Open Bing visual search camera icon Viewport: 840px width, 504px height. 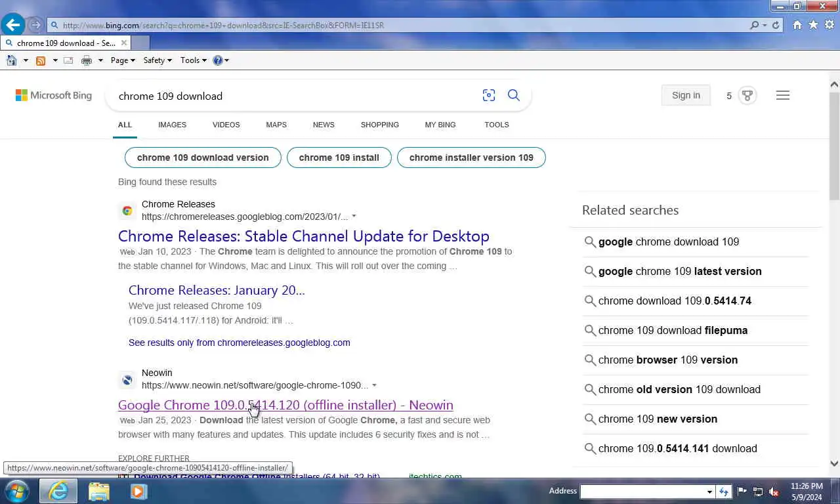[489, 95]
